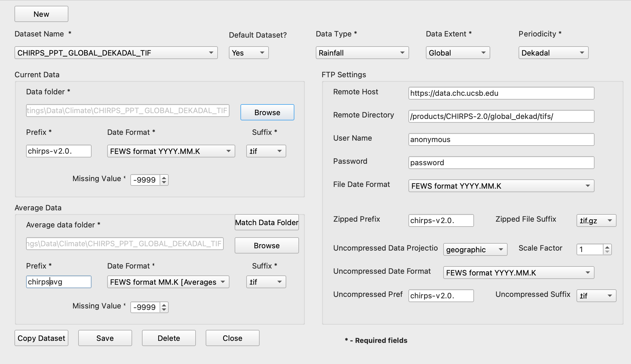
Task: Click the Remote Directory text field
Action: coord(501,116)
